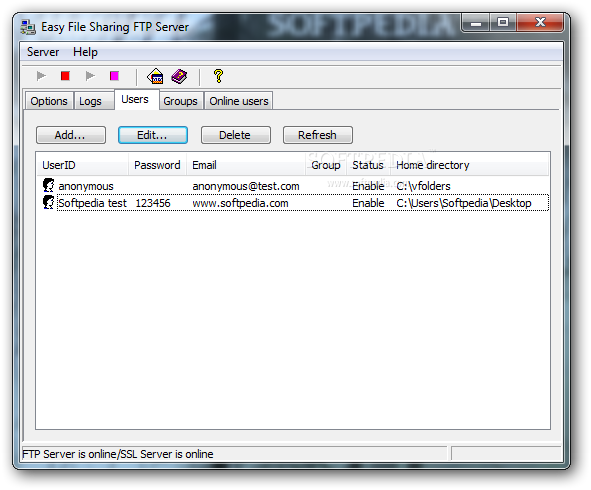
Task: Click the app icon in the title bar
Action: (28, 27)
